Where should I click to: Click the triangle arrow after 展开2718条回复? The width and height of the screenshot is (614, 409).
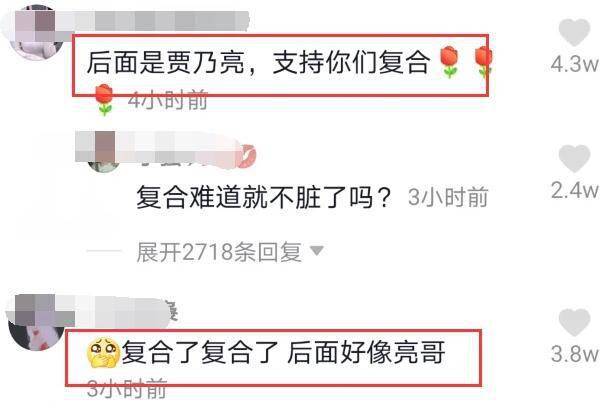coord(316,250)
